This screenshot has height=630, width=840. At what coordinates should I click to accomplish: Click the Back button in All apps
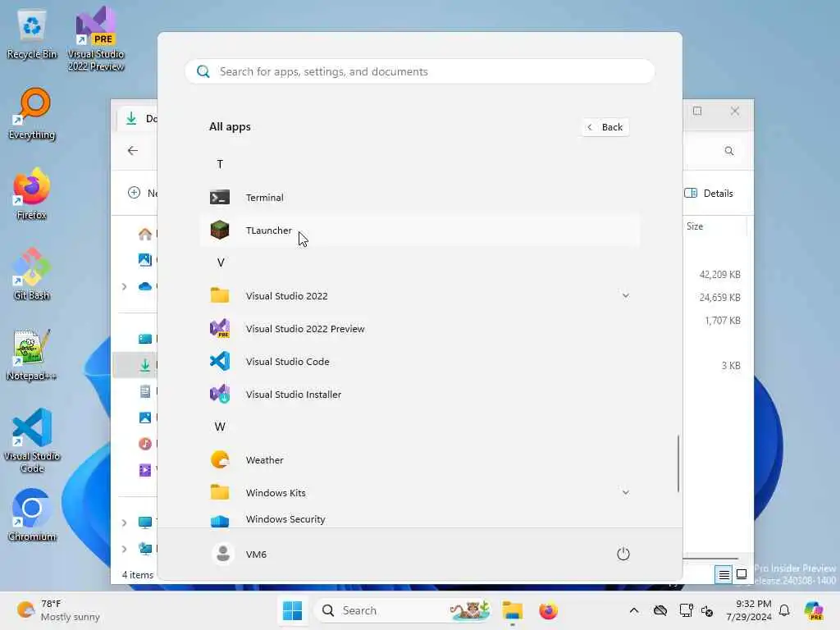click(x=605, y=127)
